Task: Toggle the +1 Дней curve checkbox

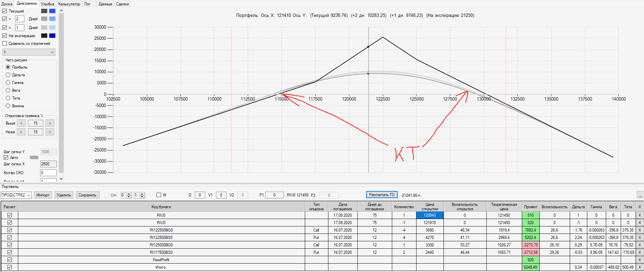Action: [x=5, y=27]
